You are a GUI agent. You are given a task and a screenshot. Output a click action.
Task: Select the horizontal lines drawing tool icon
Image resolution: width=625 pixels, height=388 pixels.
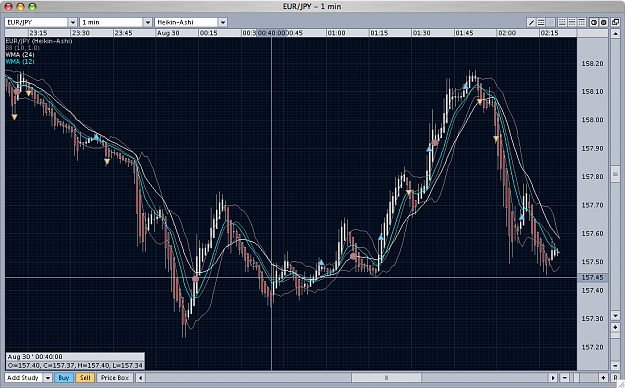tap(541, 22)
